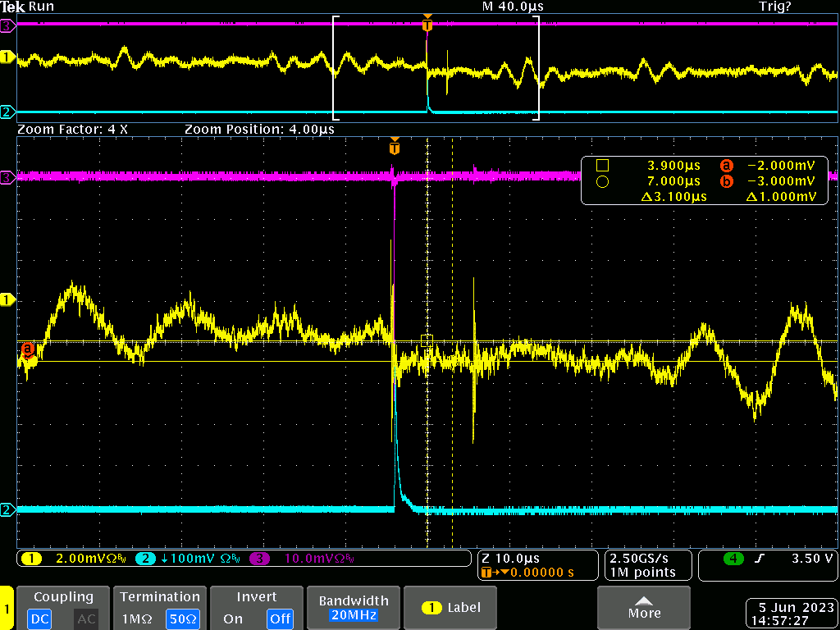840x630 pixels.
Task: Click the channel 1 yellow badge in readout bar
Action: click(x=31, y=559)
